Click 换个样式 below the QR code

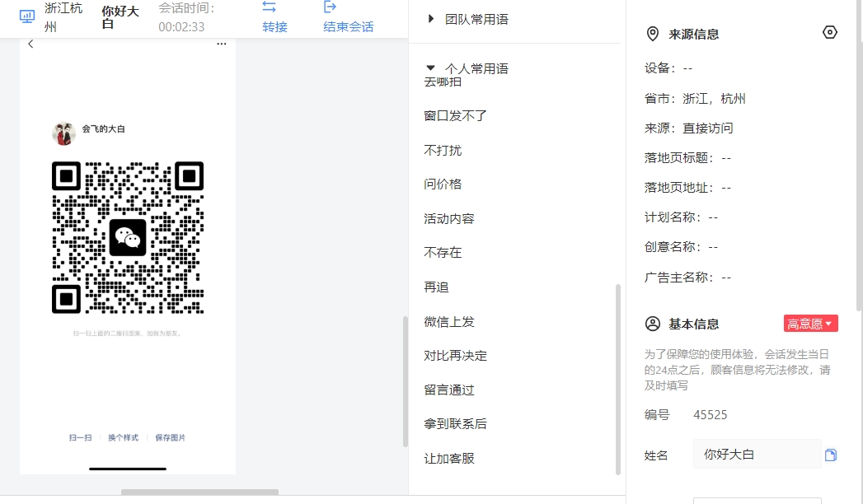[x=124, y=437]
